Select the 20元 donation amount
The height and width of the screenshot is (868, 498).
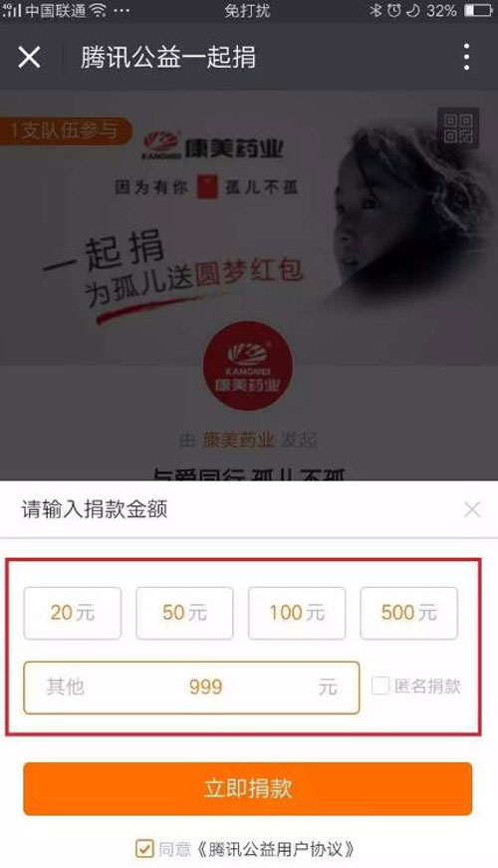pos(73,613)
